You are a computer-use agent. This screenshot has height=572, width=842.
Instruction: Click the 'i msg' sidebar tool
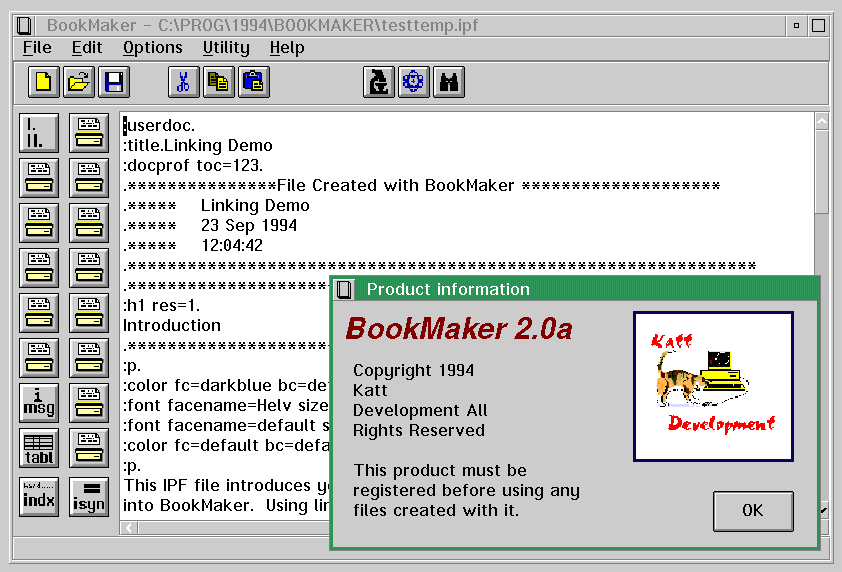pos(39,403)
